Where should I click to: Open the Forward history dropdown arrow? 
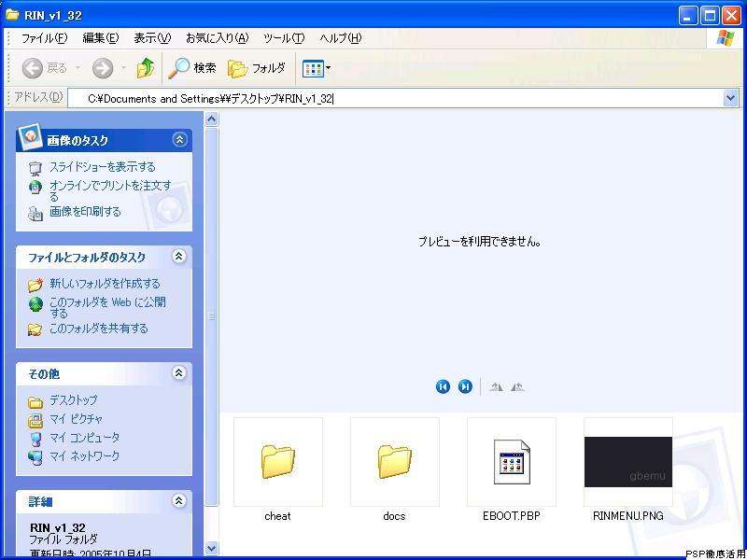tap(123, 68)
